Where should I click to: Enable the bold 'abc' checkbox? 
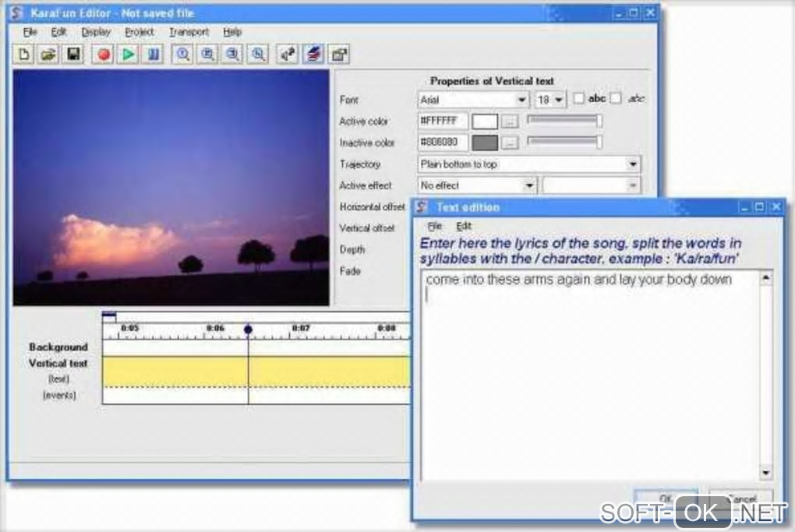[x=578, y=98]
